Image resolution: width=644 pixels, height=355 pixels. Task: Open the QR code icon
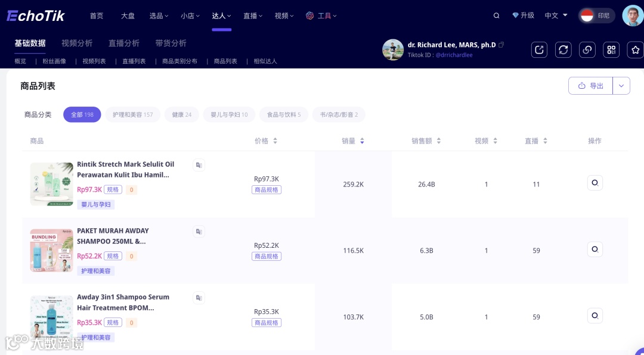click(611, 49)
